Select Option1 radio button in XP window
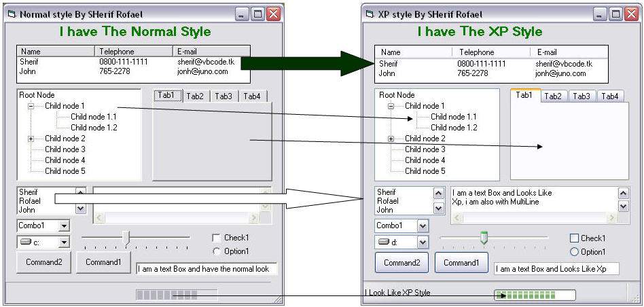Screen dimensions: 644x307 [x=574, y=252]
